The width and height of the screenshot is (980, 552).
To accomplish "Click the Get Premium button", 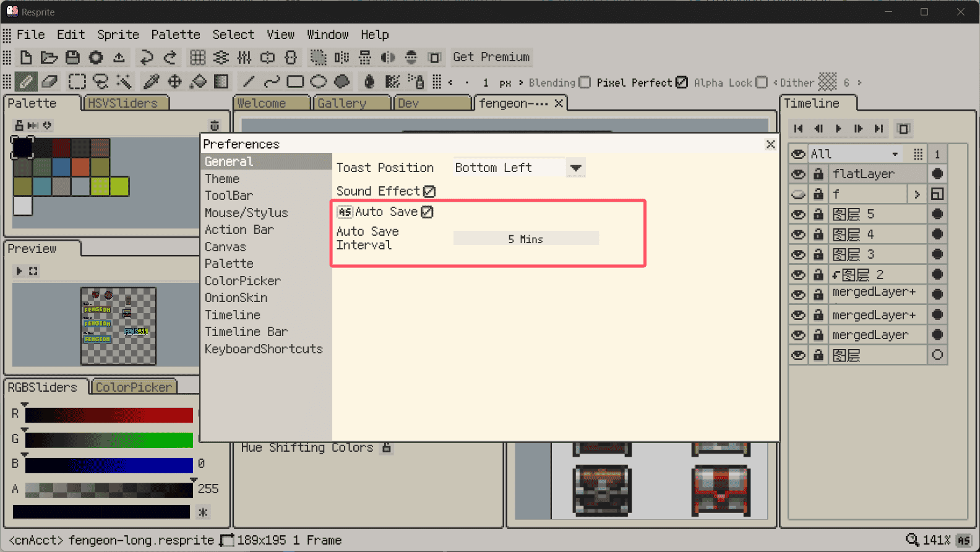I will (x=491, y=57).
